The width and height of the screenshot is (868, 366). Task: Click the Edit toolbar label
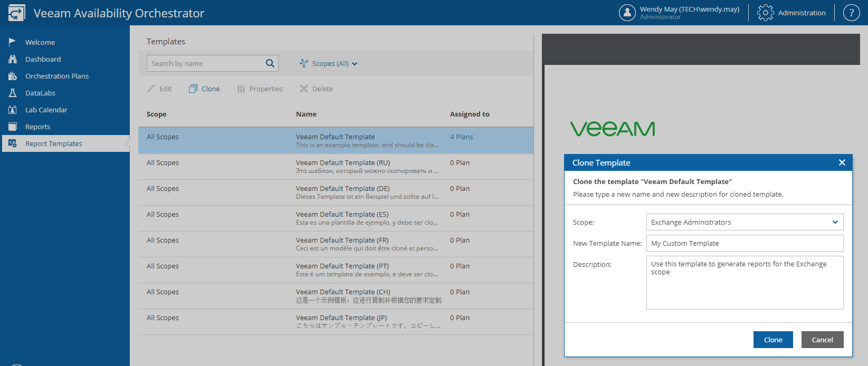click(166, 89)
